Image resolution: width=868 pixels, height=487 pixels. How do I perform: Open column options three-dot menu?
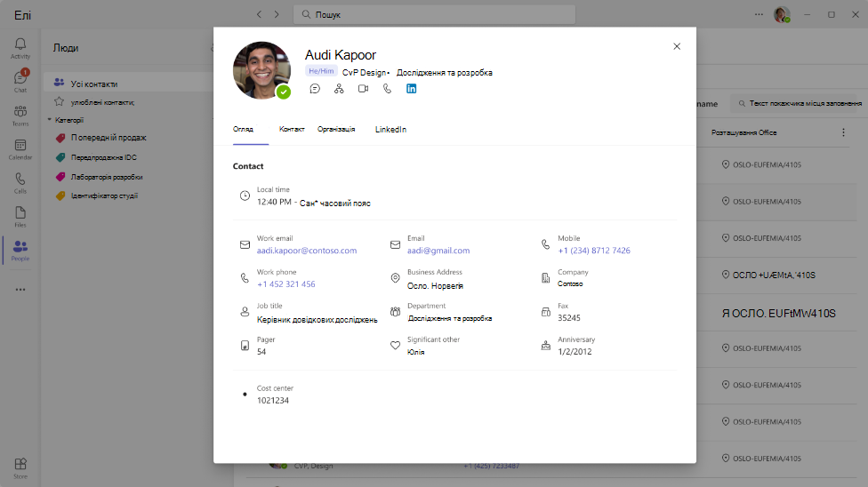coord(843,132)
